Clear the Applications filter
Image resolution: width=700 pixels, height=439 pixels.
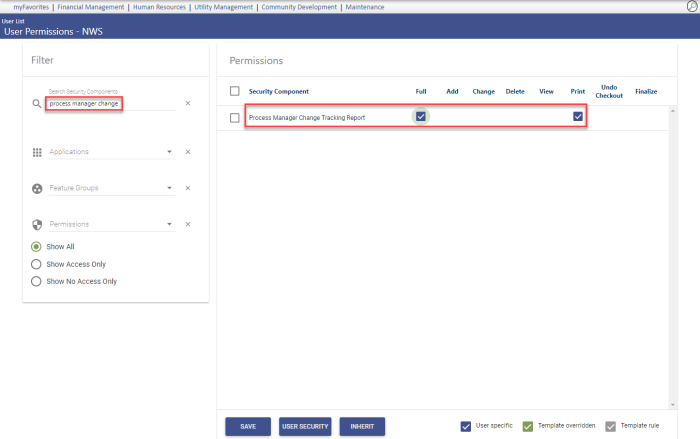pos(188,152)
